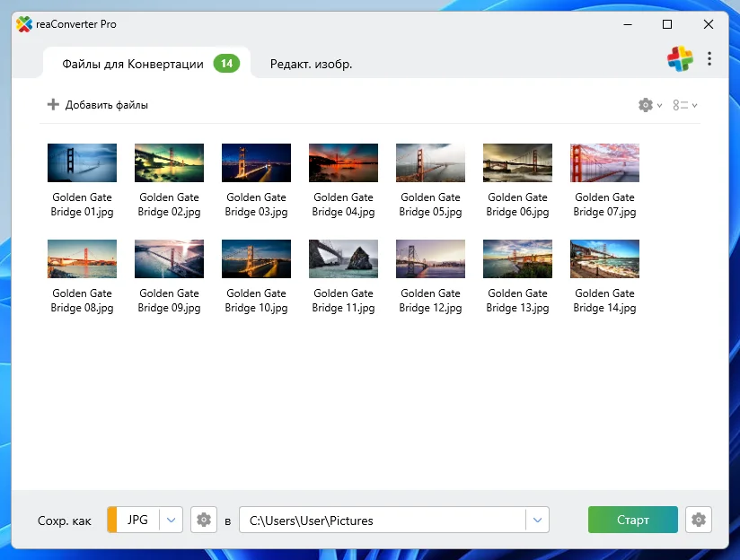This screenshot has height=560, width=740.
Task: Open the colorful plus logo menu
Action: click(x=680, y=59)
